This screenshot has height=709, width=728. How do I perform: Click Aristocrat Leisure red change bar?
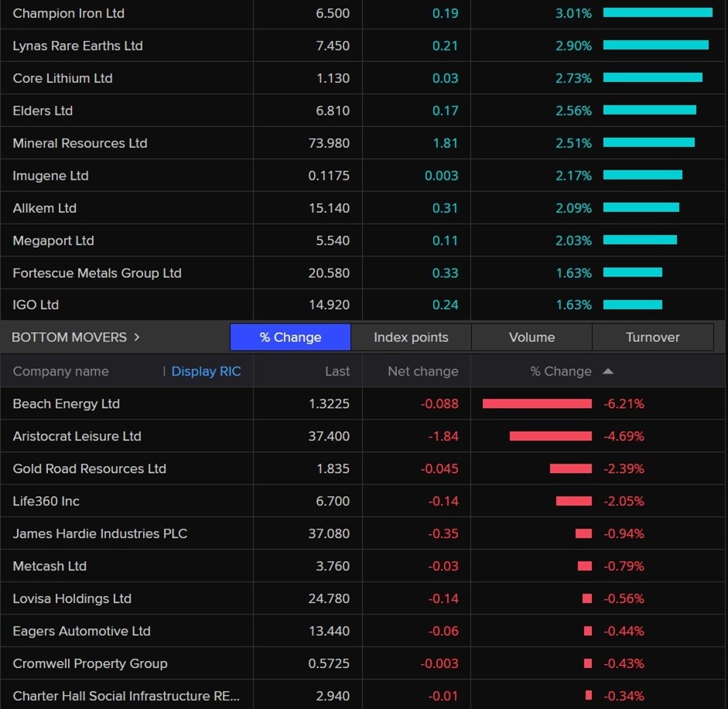[551, 436]
